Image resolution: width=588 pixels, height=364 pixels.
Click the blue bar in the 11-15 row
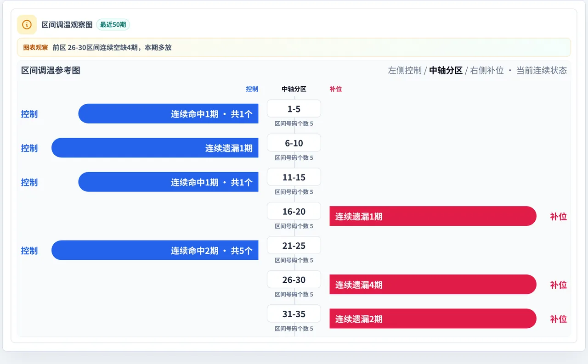point(168,182)
